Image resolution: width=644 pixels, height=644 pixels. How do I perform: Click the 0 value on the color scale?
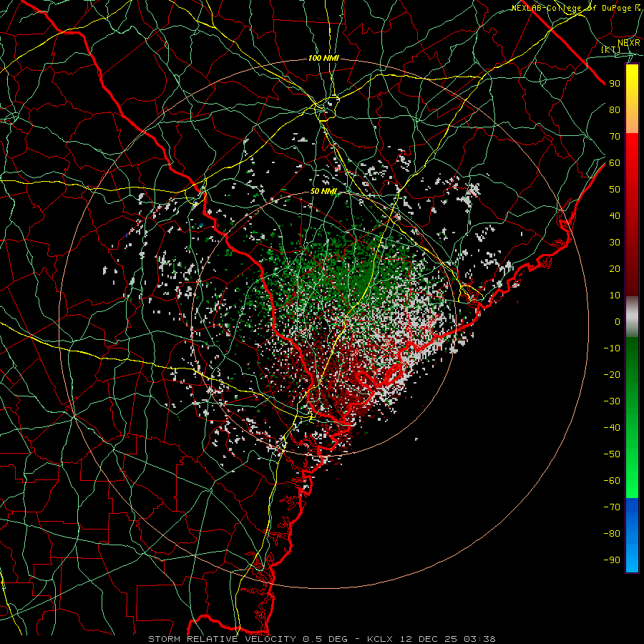[x=618, y=321]
